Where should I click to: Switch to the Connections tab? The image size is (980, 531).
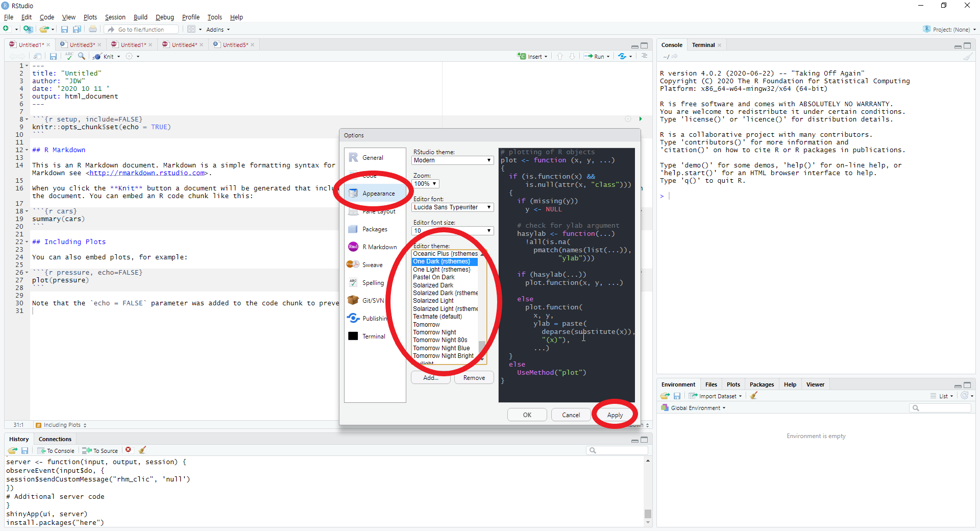pos(55,439)
